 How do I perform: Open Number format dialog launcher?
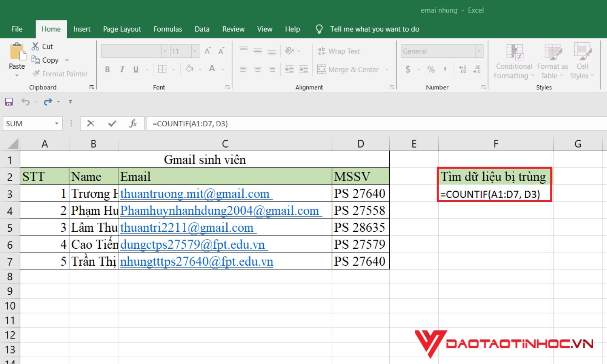[483, 87]
